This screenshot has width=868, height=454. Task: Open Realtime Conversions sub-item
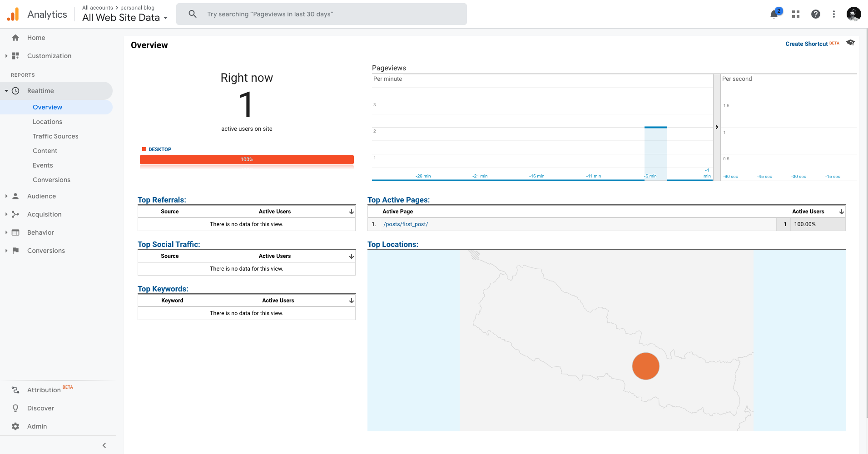[51, 180]
